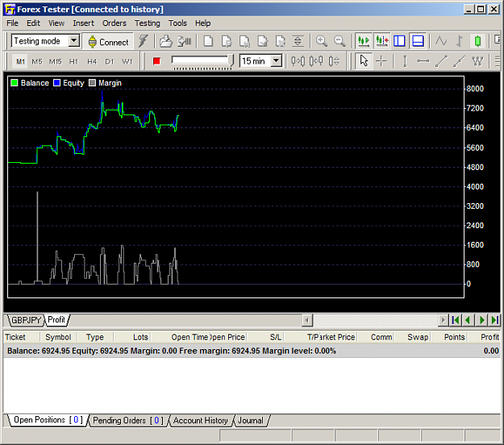Switch to W1 timeframe
Image resolution: width=504 pixels, height=445 pixels.
[x=127, y=61]
